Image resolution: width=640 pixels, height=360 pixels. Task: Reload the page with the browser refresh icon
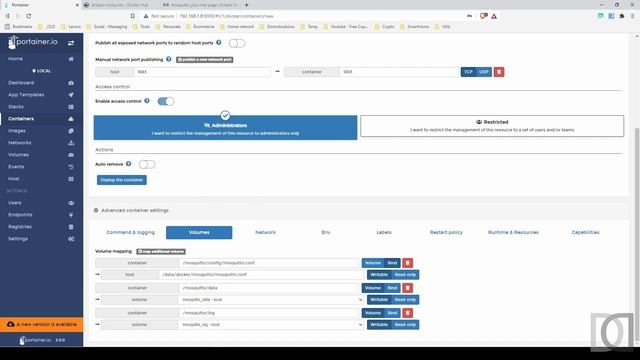[x=29, y=16]
